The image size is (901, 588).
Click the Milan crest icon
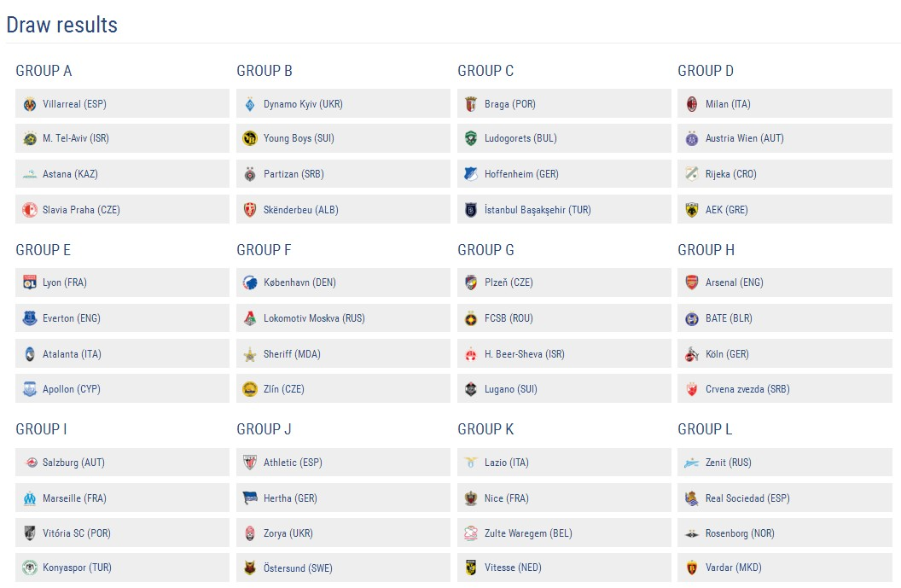click(692, 104)
